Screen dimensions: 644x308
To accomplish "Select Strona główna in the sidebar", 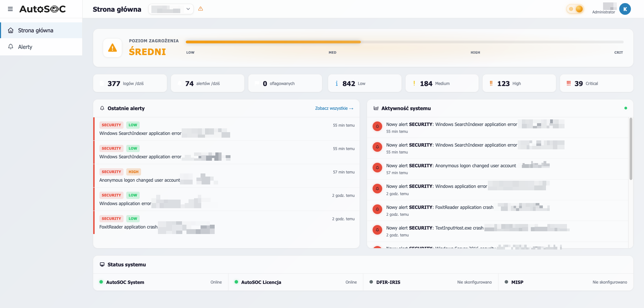I will coord(41,30).
